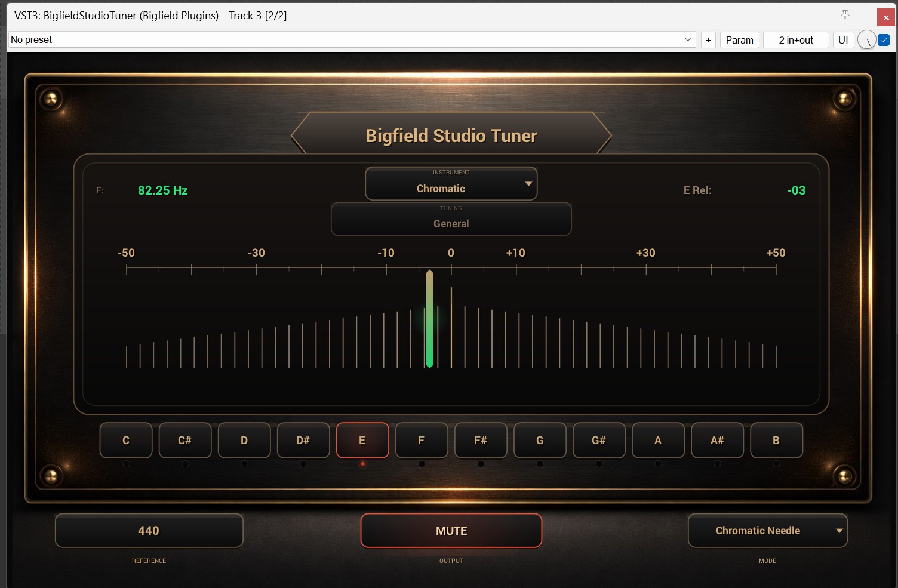Select the C note button
Screen dimensions: 898x588
click(126, 441)
